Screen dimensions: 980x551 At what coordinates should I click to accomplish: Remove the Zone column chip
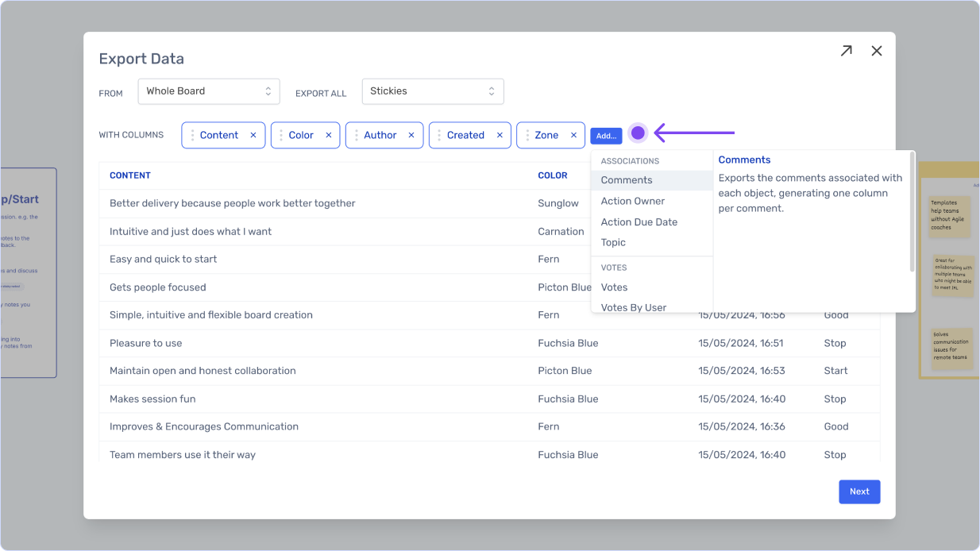(573, 135)
